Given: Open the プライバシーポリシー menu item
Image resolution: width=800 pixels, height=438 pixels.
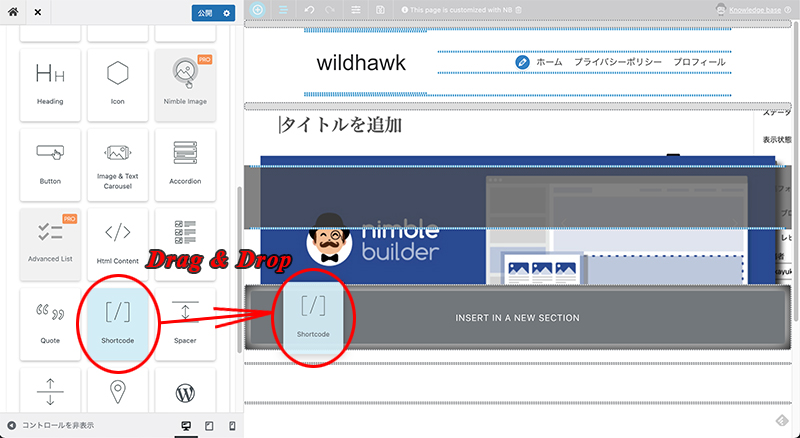Looking at the screenshot, I should pos(617,62).
